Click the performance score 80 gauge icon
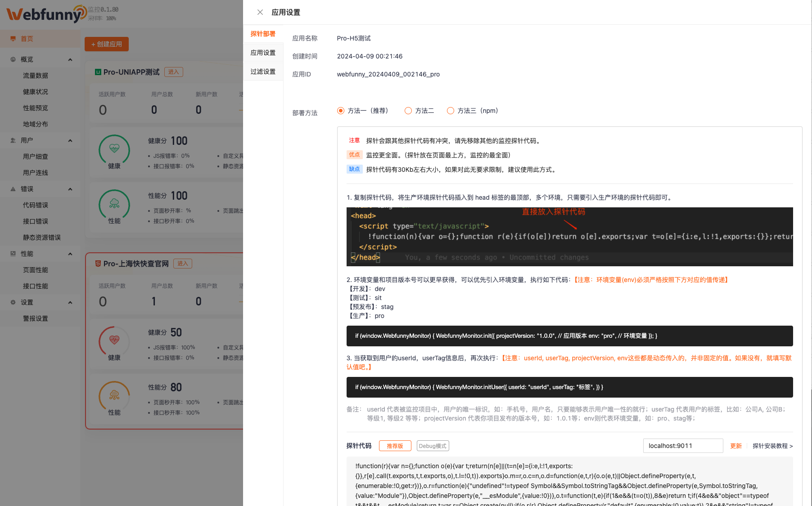 (114, 396)
